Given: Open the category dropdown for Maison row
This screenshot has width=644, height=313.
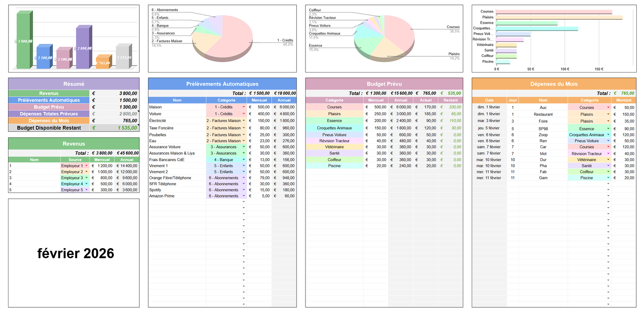Looking at the screenshot, I should tap(244, 107).
